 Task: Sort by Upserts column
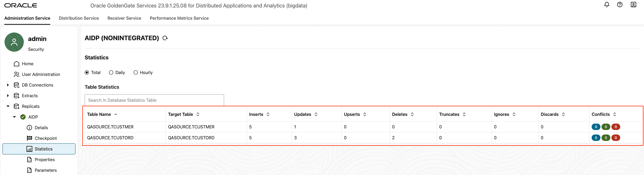(x=365, y=114)
